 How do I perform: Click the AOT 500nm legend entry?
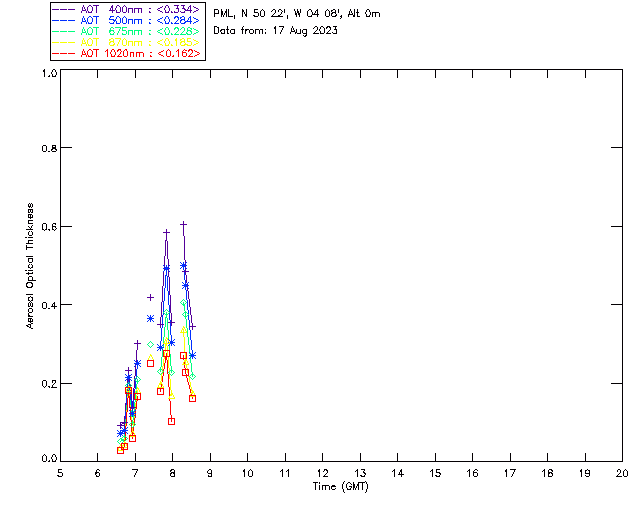tap(126, 20)
